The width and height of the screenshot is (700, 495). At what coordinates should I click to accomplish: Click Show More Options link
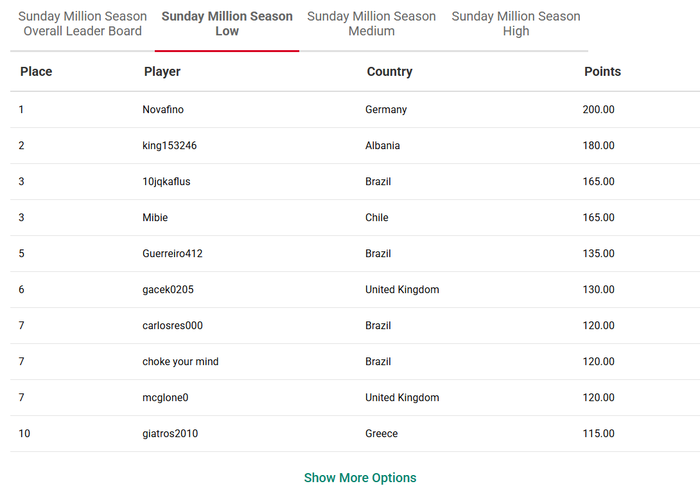pyautogui.click(x=360, y=478)
